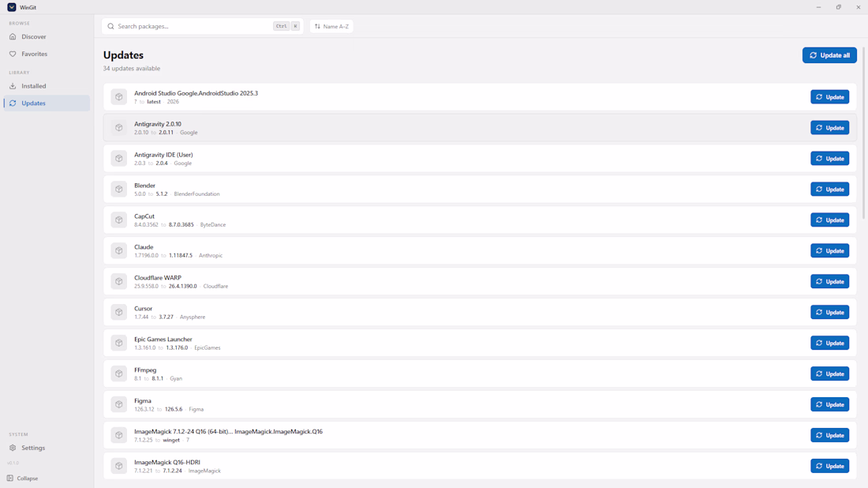868x488 pixels.
Task: Click CapCut package icon
Action: 119,220
